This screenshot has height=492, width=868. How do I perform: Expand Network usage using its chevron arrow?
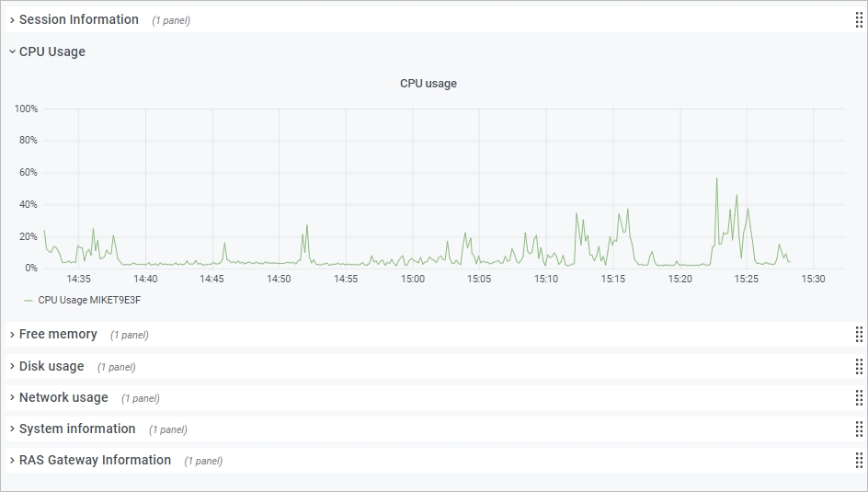(x=12, y=397)
